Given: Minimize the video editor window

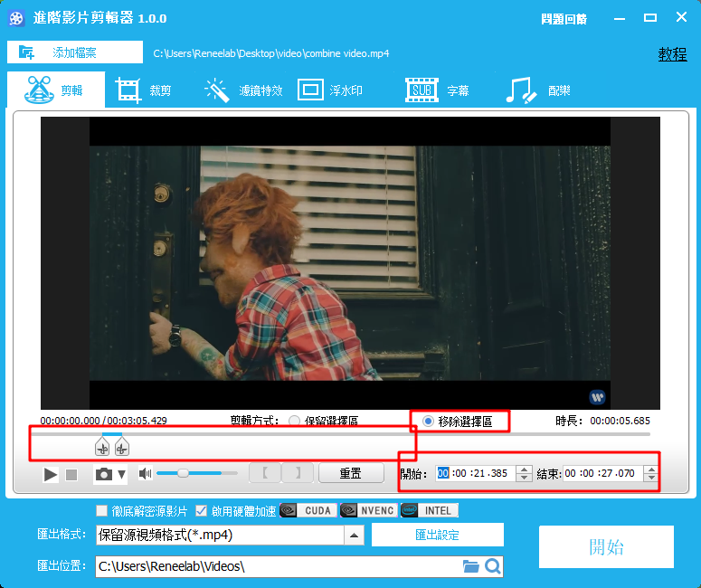Looking at the screenshot, I should click(620, 19).
